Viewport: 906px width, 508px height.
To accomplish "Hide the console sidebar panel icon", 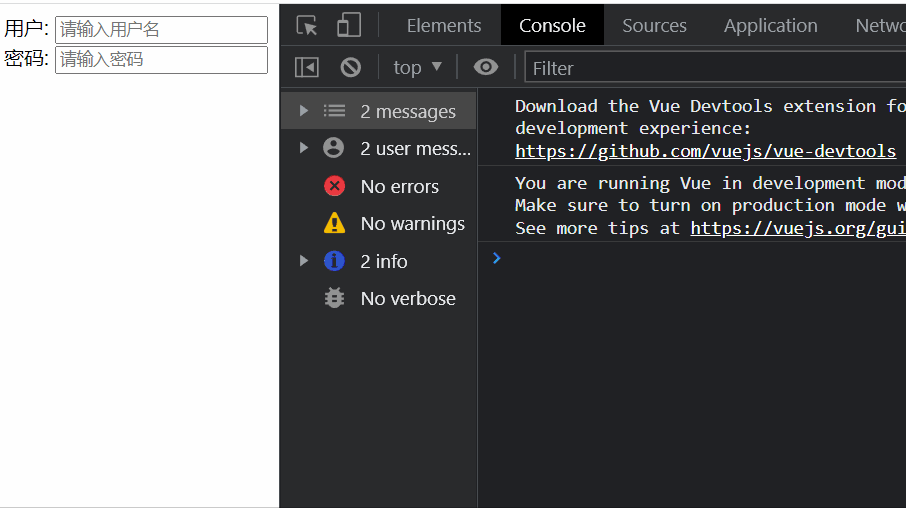I will pyautogui.click(x=307, y=68).
